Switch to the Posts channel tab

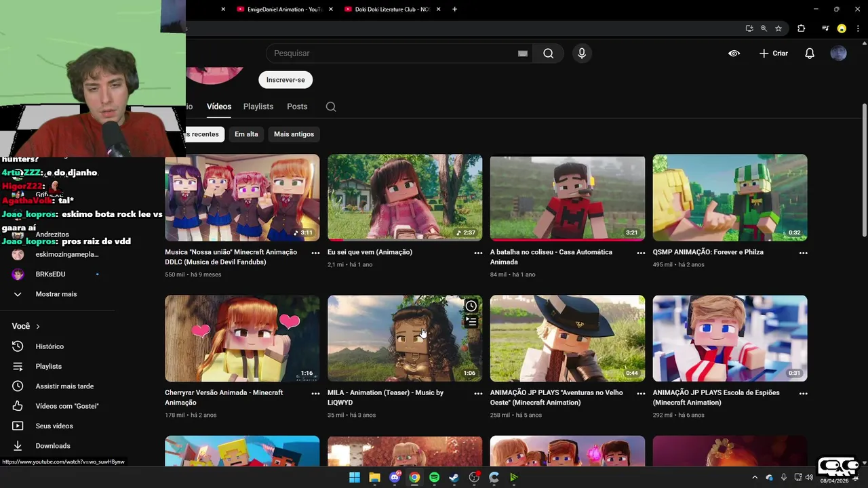(x=297, y=106)
